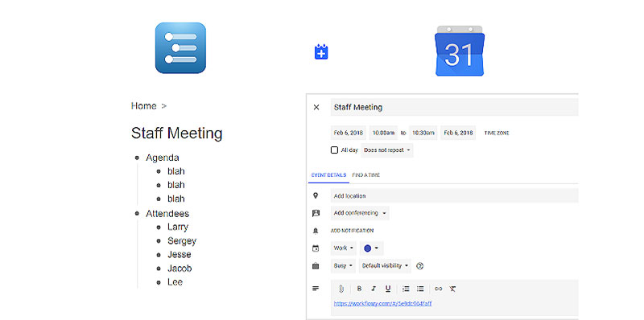Insert a bulleted list in description

[x=420, y=289]
